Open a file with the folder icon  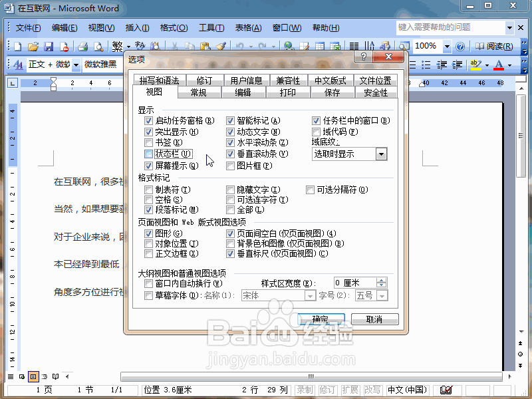pos(33,47)
